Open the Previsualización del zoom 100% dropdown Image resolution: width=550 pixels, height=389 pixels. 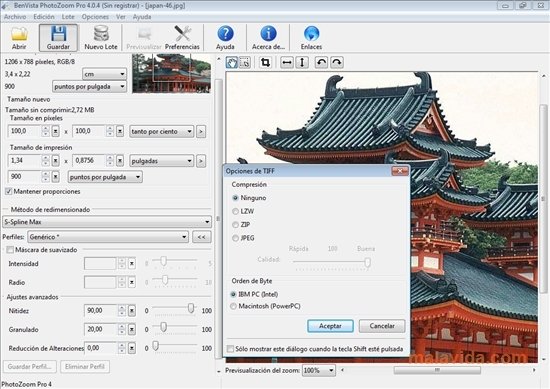(x=319, y=370)
